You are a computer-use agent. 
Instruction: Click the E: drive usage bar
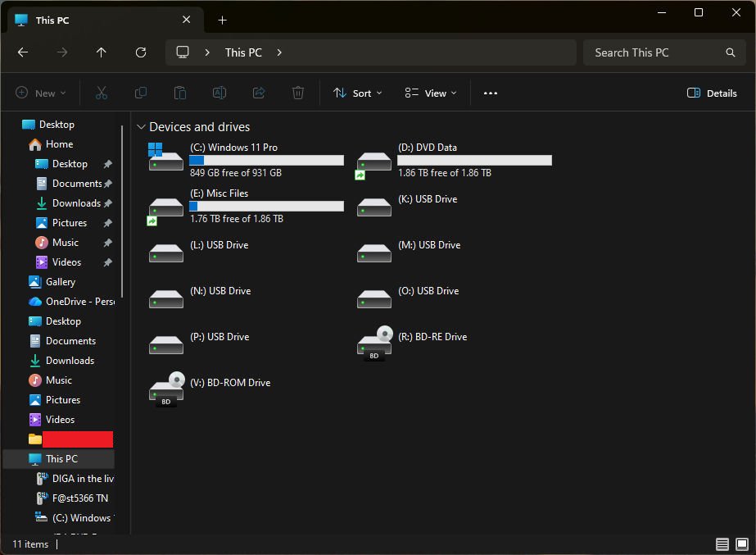(x=267, y=206)
